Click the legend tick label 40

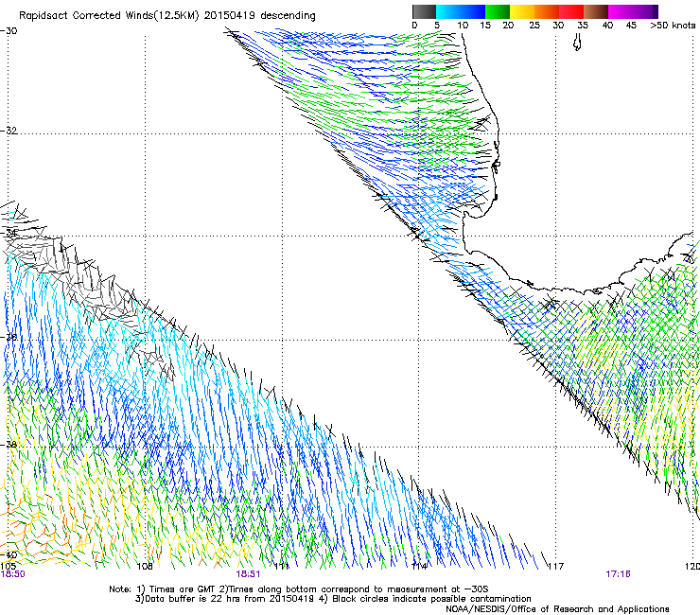coord(607,26)
